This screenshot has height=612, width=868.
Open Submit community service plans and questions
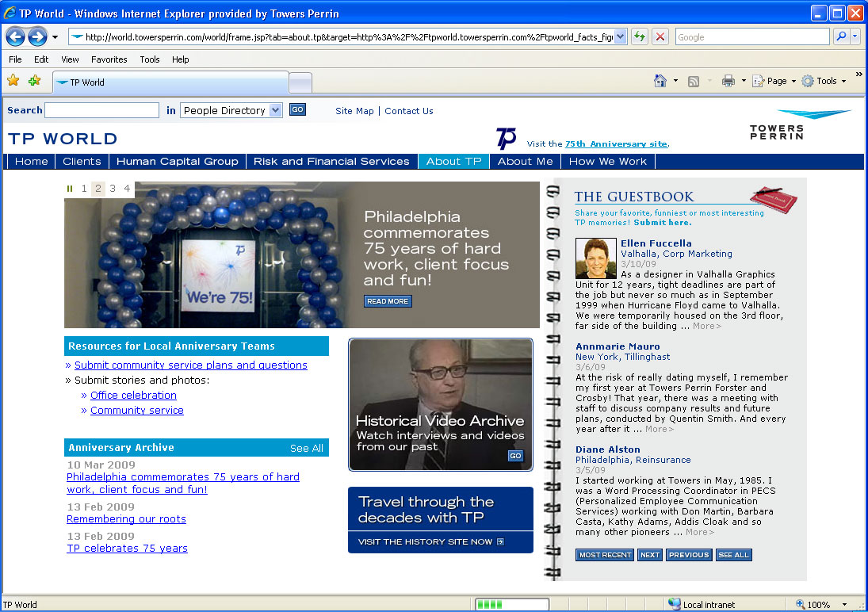click(191, 365)
